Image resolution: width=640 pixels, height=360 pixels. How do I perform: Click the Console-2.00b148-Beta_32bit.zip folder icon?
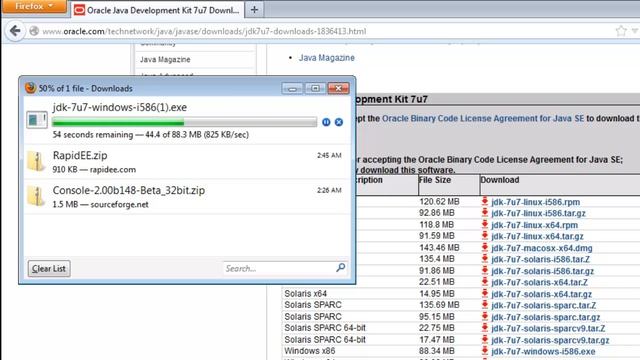pos(36,196)
